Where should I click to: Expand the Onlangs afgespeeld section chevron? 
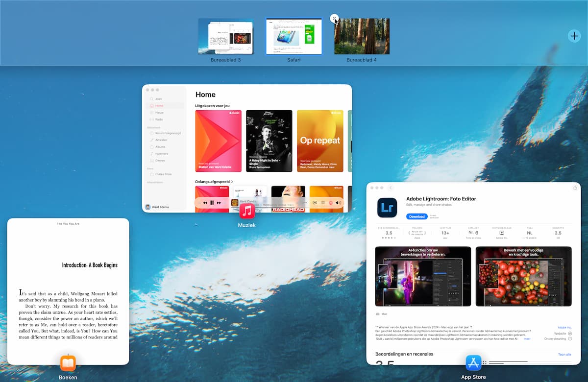(x=232, y=182)
